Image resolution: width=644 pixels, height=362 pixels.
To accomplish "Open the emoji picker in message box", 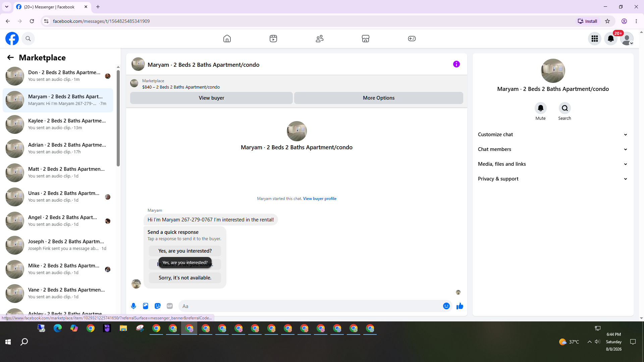I will click(446, 306).
